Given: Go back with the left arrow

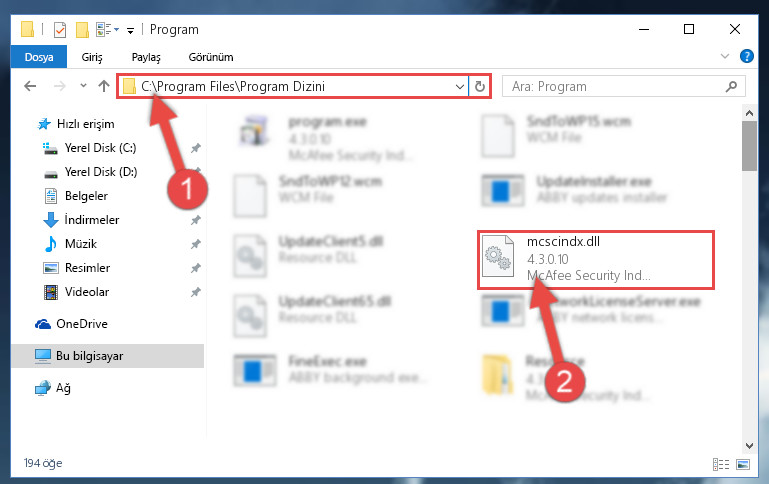Looking at the screenshot, I should point(30,86).
